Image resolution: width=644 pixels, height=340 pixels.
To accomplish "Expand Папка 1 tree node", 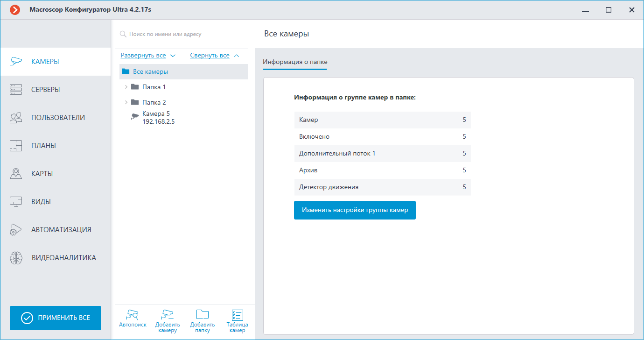I will [126, 87].
